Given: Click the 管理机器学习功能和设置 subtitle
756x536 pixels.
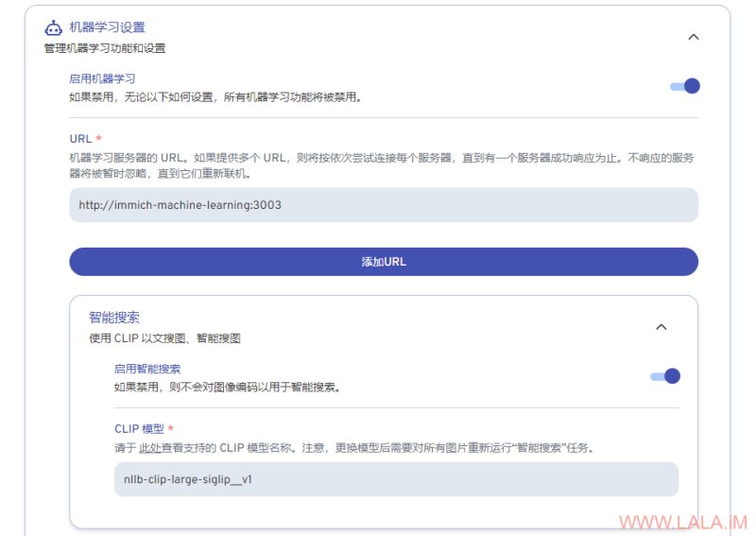Looking at the screenshot, I should click(x=105, y=48).
